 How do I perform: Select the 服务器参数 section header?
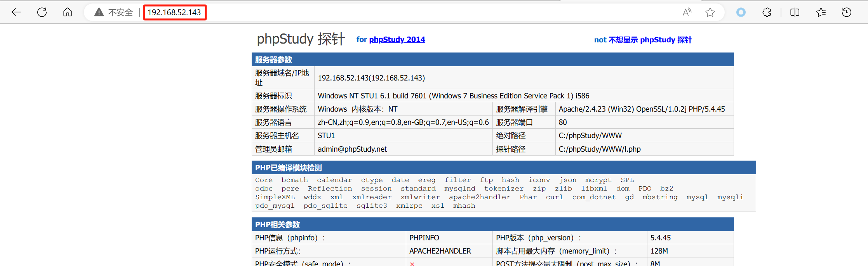492,59
